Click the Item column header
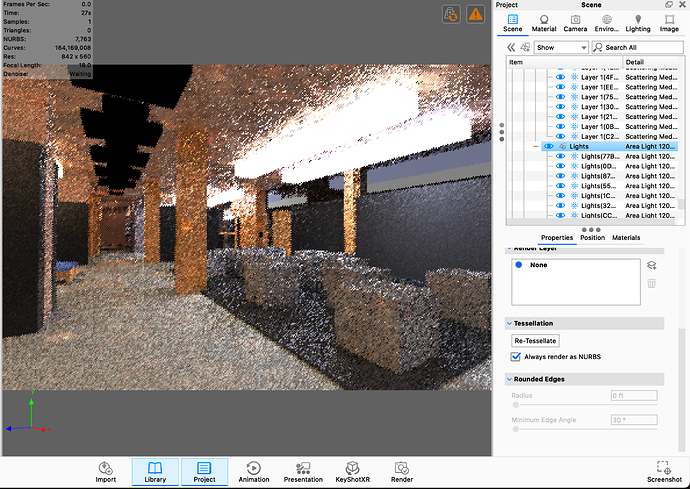Screen dimensions: 690x489 click(565, 62)
